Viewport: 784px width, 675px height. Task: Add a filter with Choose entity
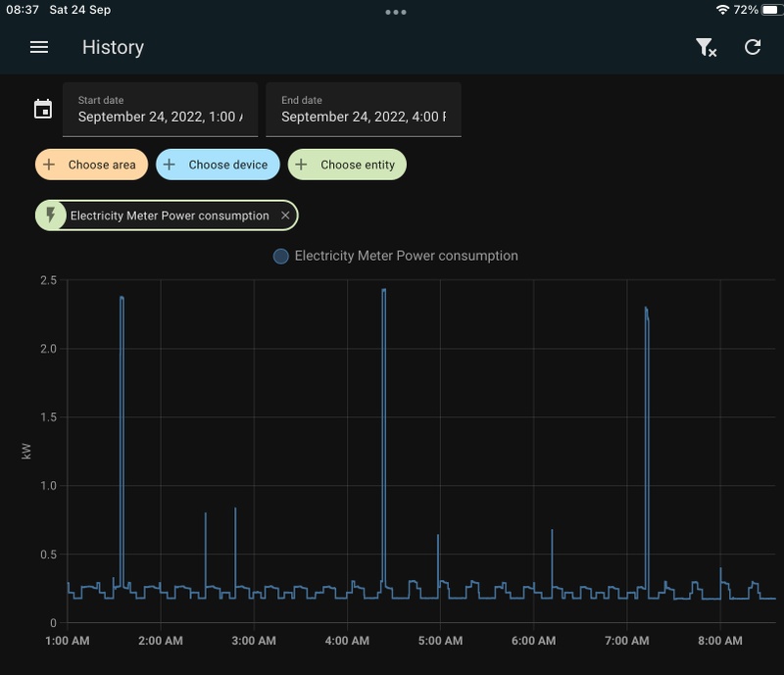pos(347,165)
